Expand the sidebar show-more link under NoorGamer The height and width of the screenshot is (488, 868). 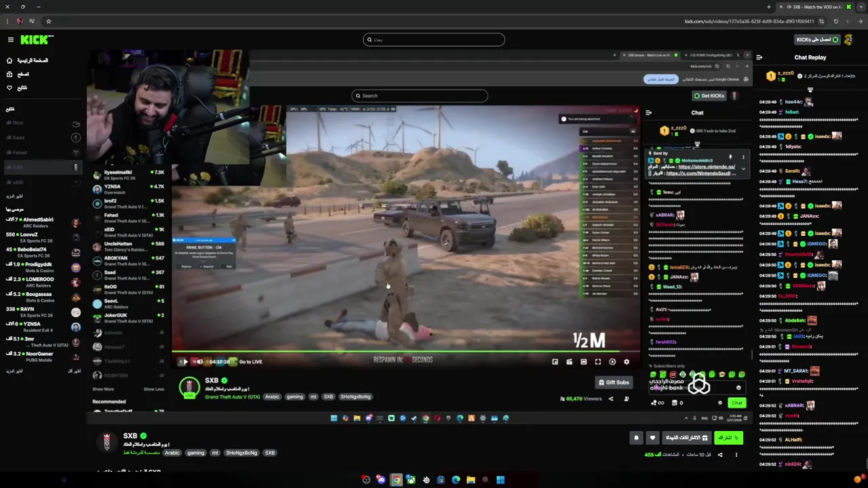point(15,371)
